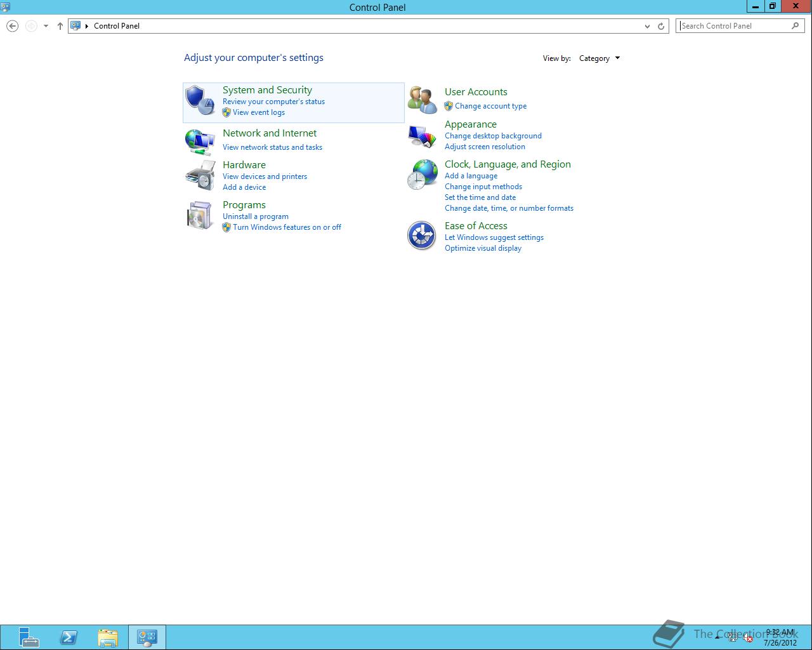This screenshot has width=812, height=650.
Task: Click Review your computer's status
Action: coord(273,102)
